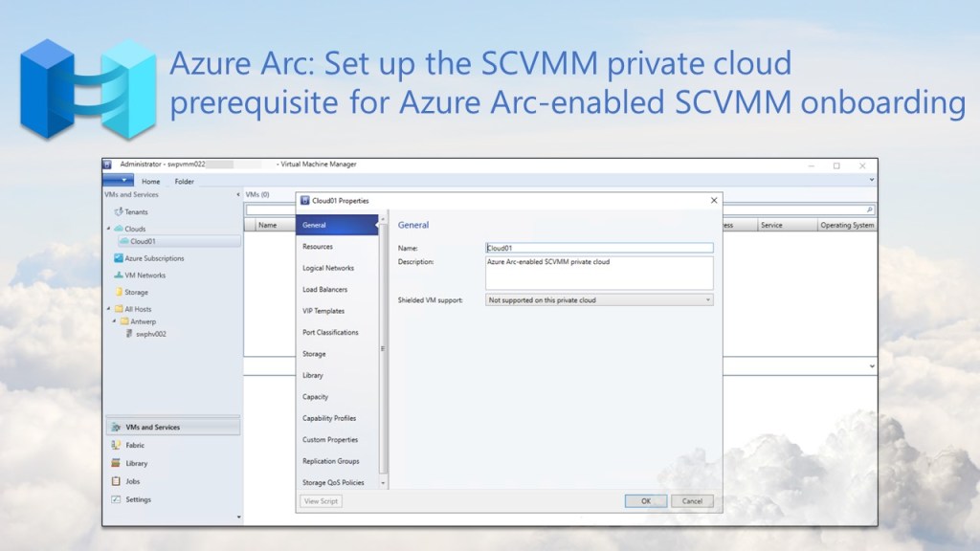
Task: Open the Folder ribbon tab
Action: tap(184, 181)
